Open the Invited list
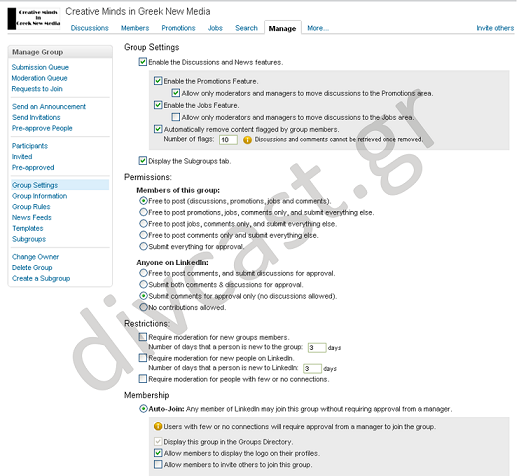 point(22,157)
